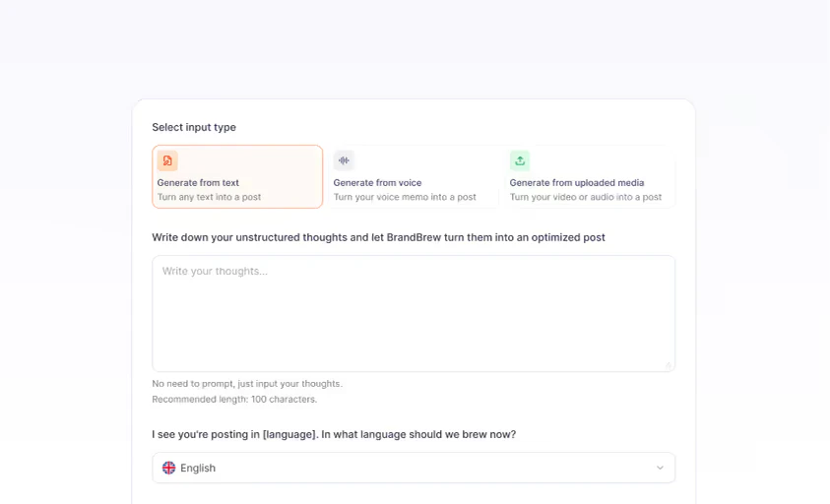
Task: Click the 'Write down your unstructured thoughts' label
Action: [378, 237]
